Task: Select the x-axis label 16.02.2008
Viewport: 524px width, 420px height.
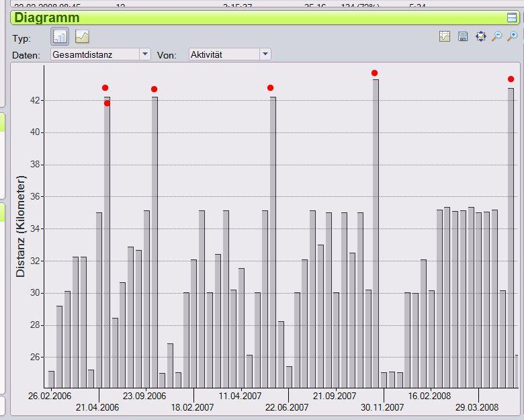Action: (429, 396)
